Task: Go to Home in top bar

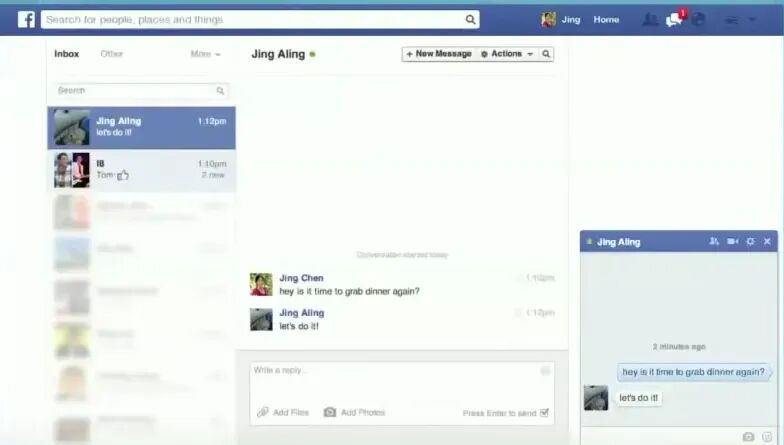Action: (x=606, y=20)
